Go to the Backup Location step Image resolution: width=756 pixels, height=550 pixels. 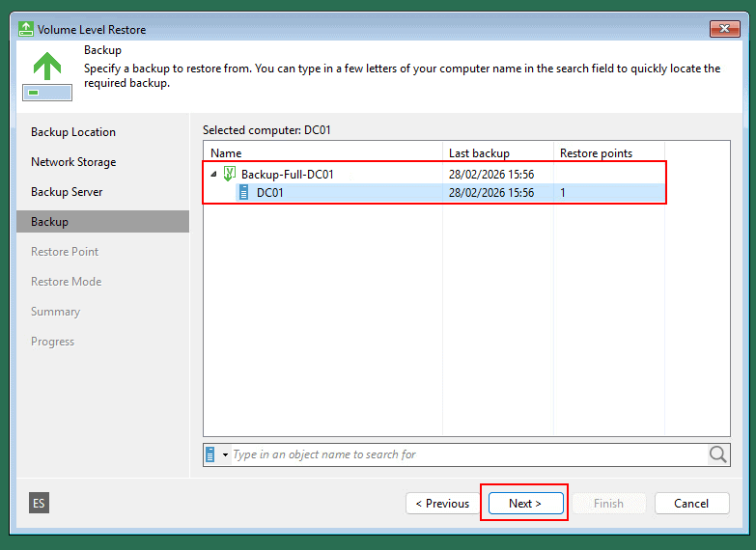click(73, 132)
